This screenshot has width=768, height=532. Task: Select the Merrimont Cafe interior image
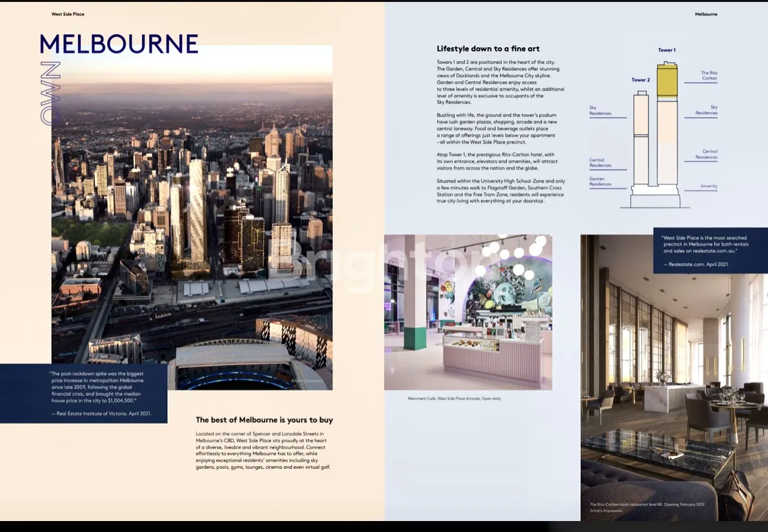pos(468,312)
